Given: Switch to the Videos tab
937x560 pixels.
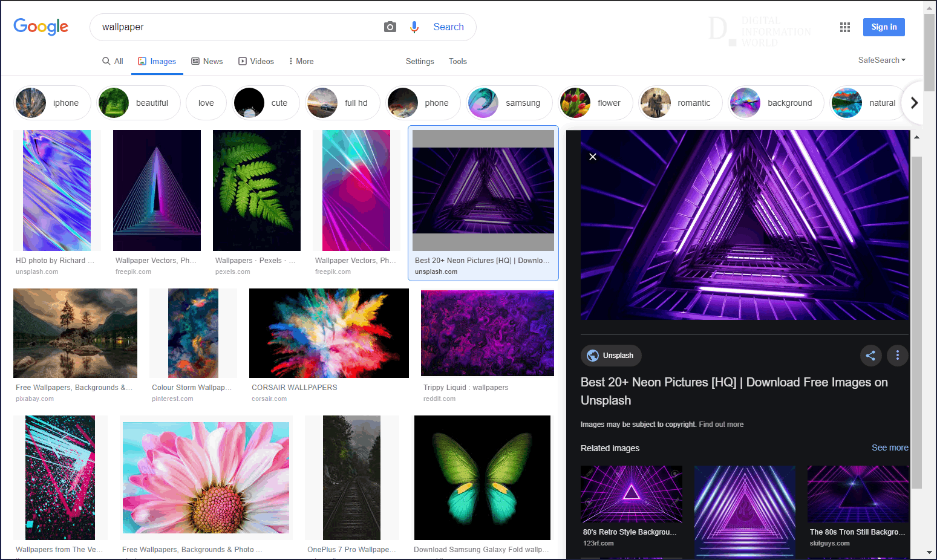Looking at the screenshot, I should (256, 61).
